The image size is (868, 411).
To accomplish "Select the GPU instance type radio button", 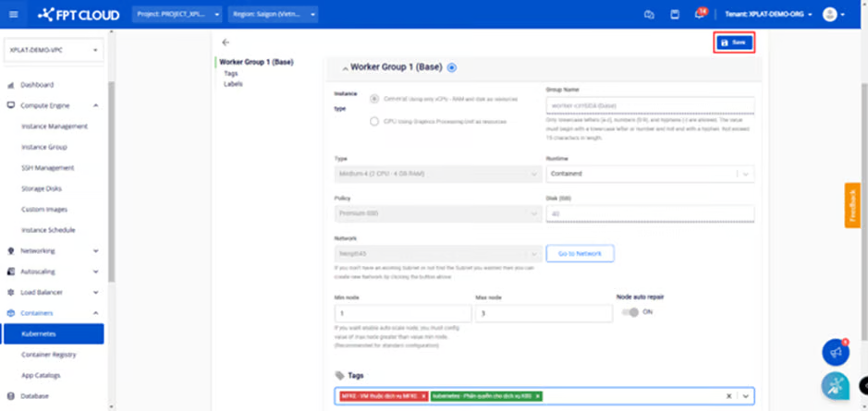I will pyautogui.click(x=374, y=121).
